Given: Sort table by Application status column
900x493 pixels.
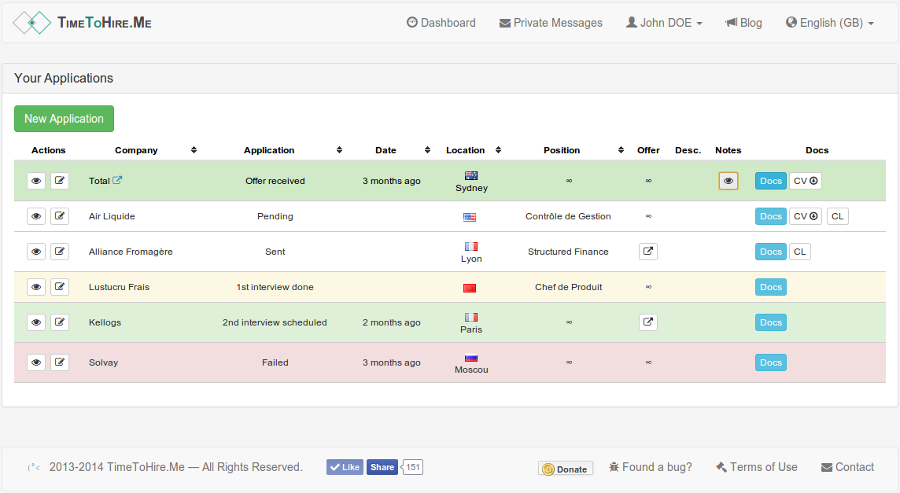Looking at the screenshot, I should (339, 150).
